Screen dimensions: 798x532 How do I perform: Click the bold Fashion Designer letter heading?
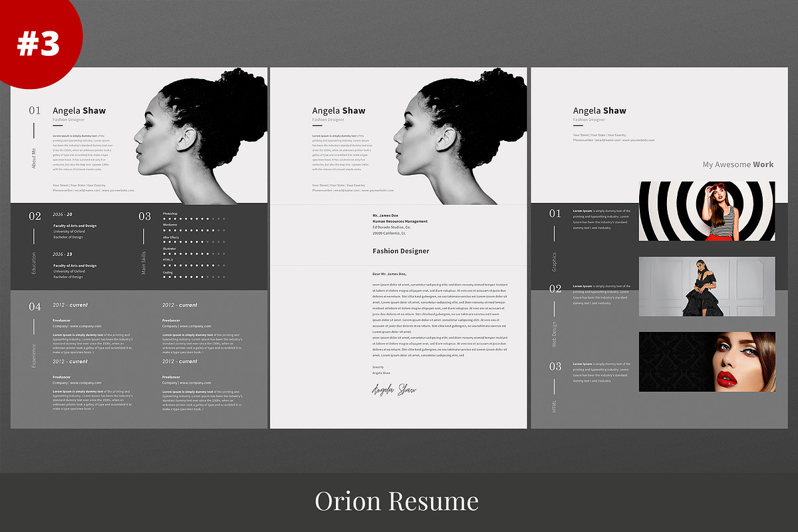click(401, 251)
